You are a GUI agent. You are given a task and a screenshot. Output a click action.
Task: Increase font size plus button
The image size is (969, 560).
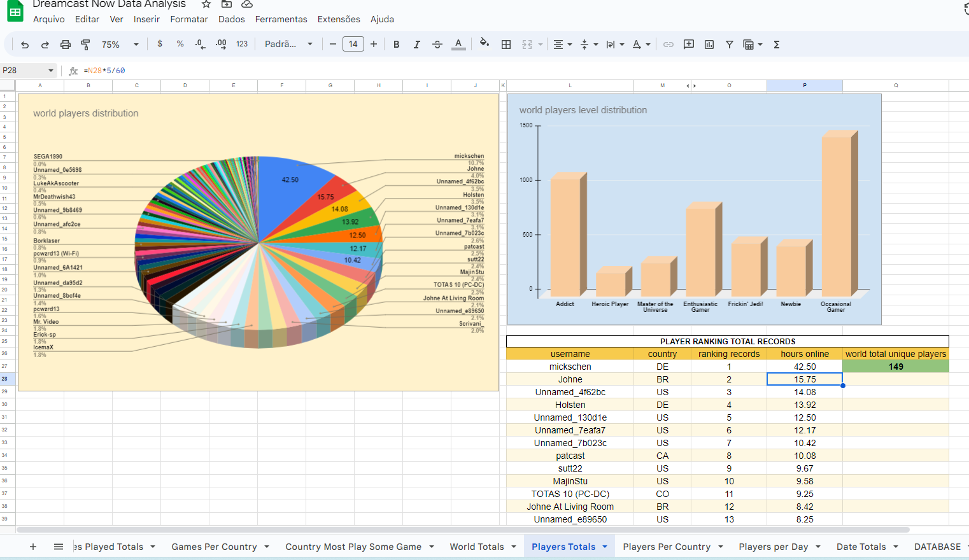(x=374, y=44)
